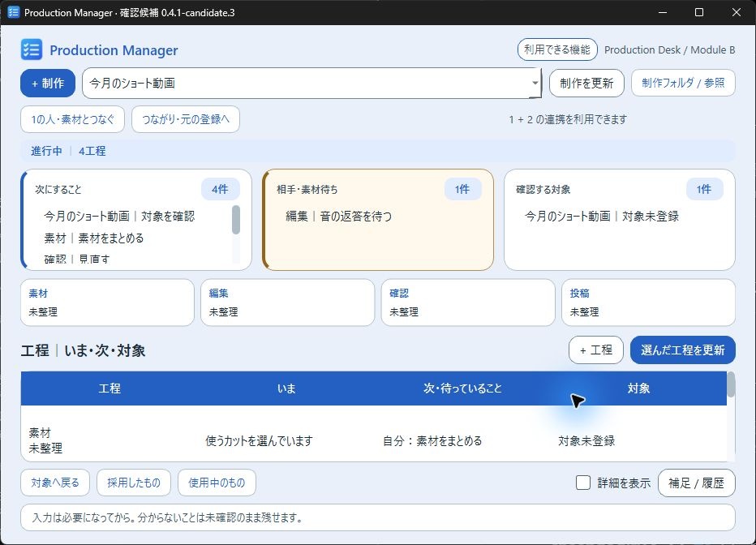Image resolution: width=756 pixels, height=545 pixels.
Task: Add a step with + 工程
Action: (596, 350)
